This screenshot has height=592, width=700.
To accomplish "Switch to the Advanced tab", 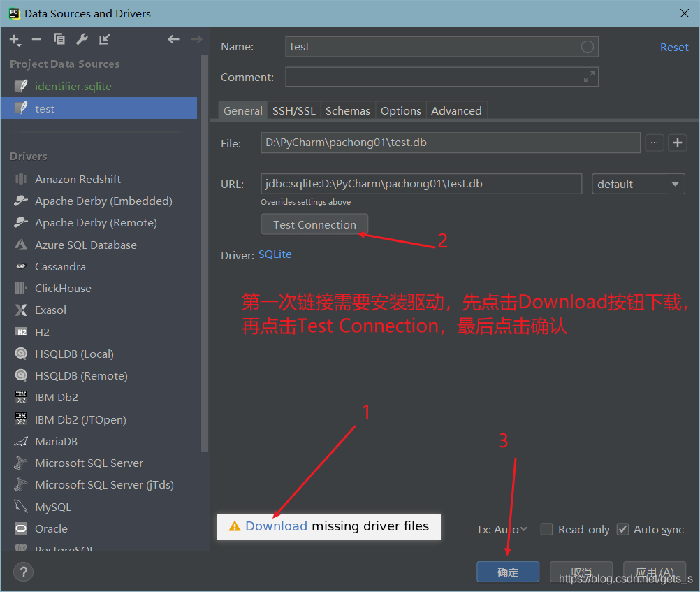I will (456, 111).
